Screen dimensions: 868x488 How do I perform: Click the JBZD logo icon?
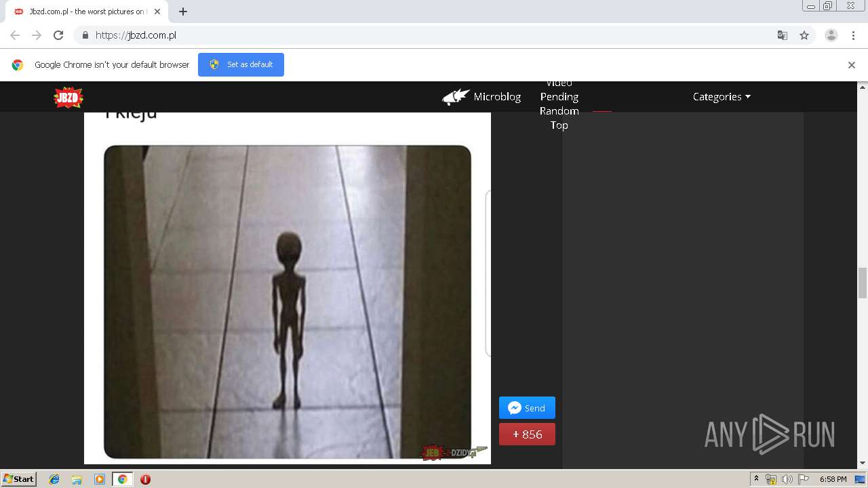tap(68, 98)
